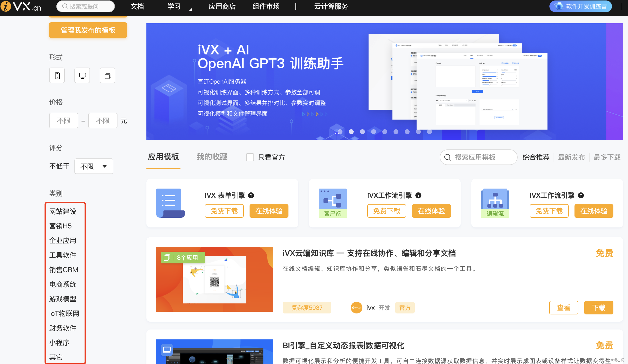Image resolution: width=628 pixels, height=364 pixels.
Task: Expand the 学习 menu arrow
Action: pyautogui.click(x=190, y=9)
